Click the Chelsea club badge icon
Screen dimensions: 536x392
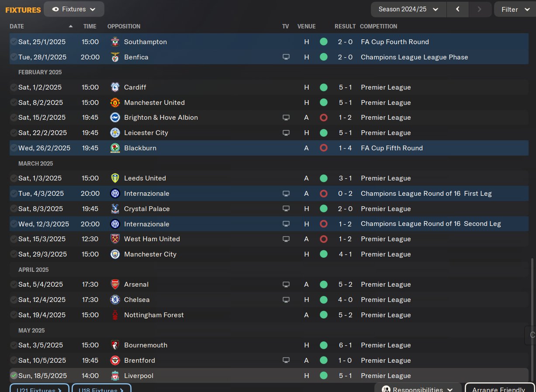(115, 300)
